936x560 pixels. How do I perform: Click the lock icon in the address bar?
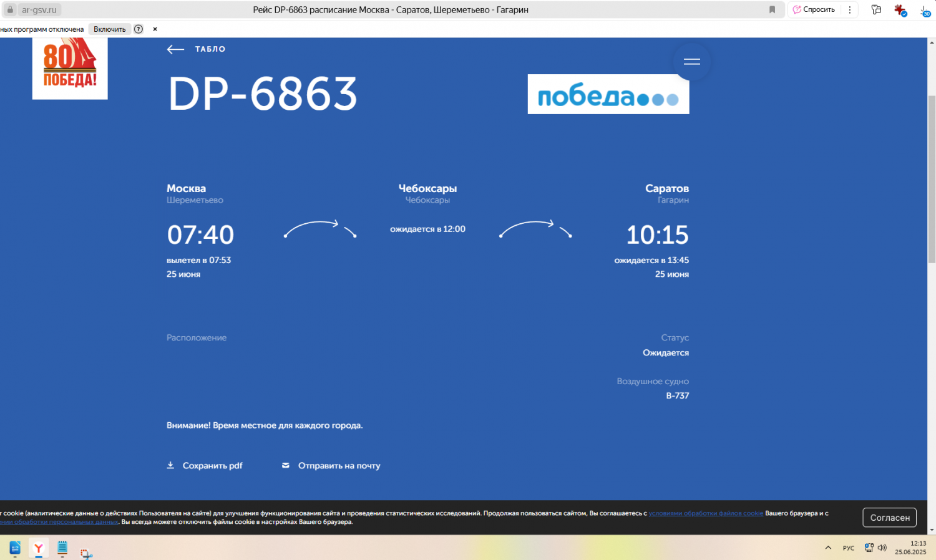[10, 9]
